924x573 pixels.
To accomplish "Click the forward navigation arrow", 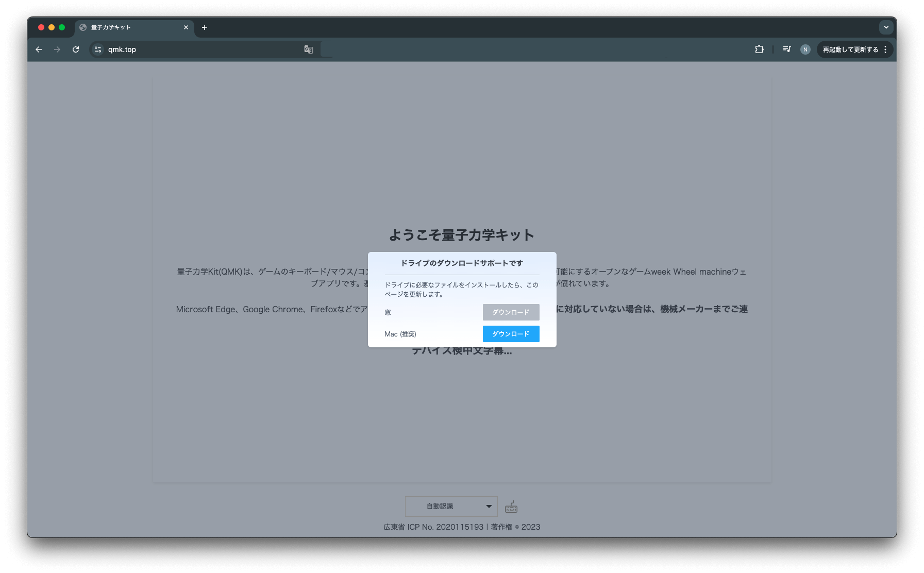I will [x=57, y=49].
